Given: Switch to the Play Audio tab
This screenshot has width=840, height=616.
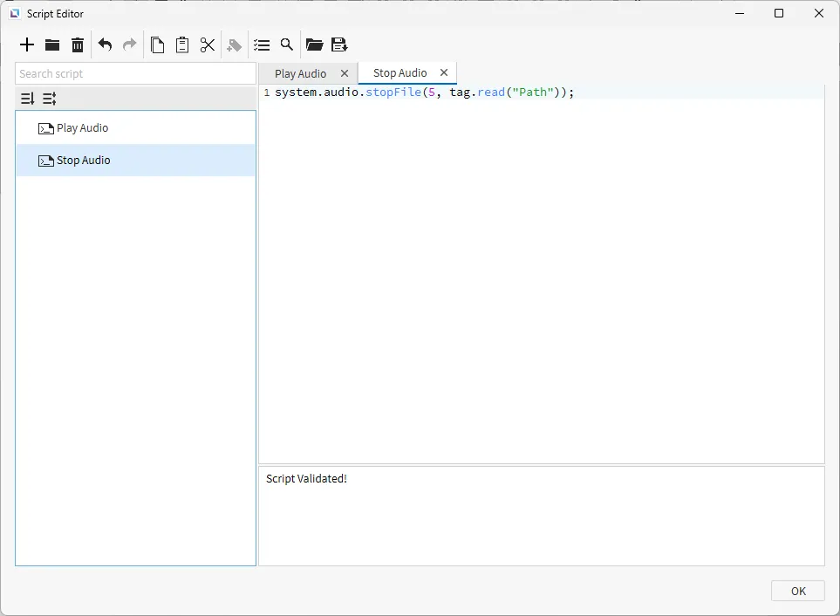Looking at the screenshot, I should pyautogui.click(x=300, y=74).
